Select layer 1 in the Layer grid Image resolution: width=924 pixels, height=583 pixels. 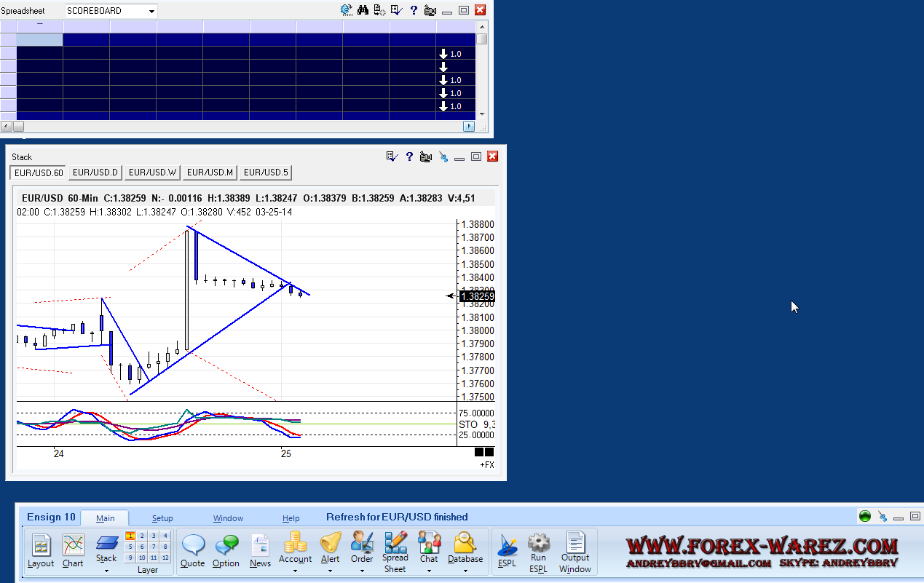[x=130, y=536]
